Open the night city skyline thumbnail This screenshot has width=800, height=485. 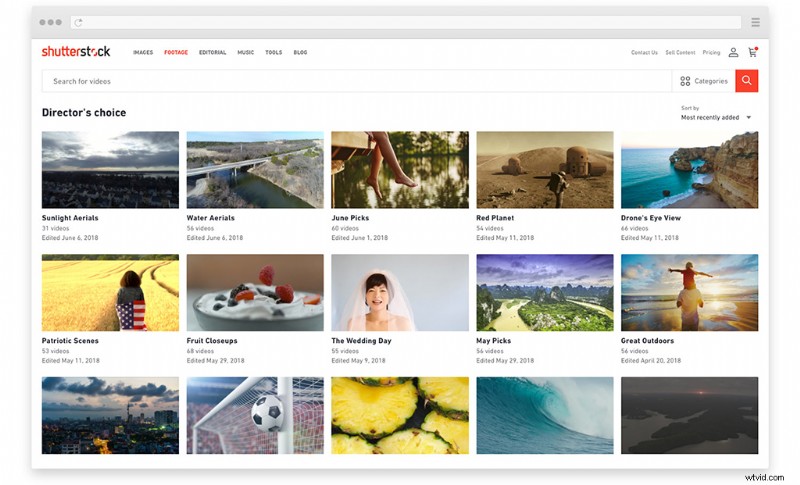pos(110,416)
